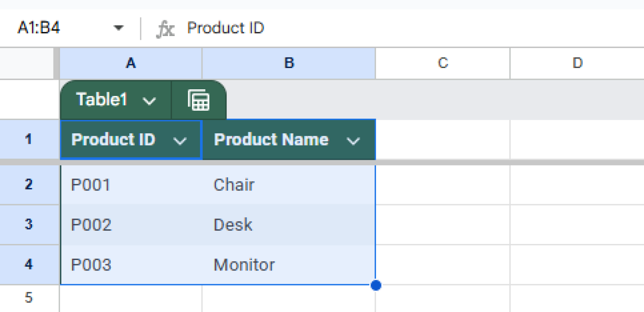Select column C header
644x312 pixels.
(442, 63)
